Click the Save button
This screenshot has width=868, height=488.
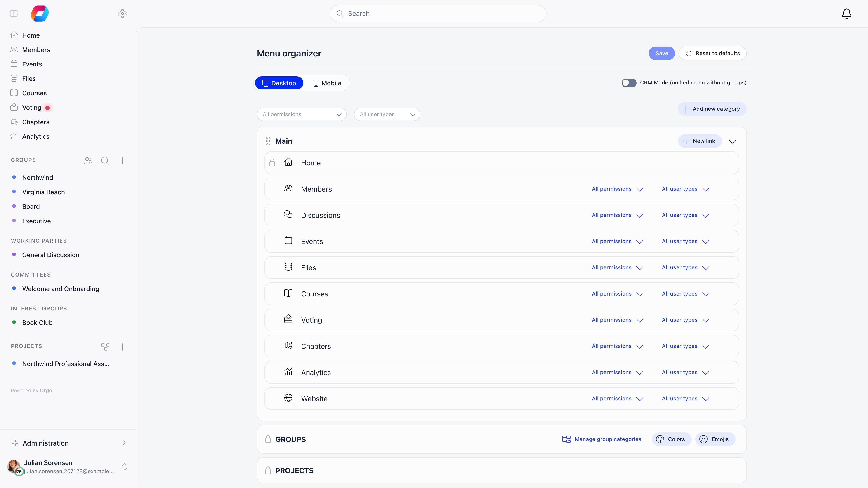tap(661, 54)
